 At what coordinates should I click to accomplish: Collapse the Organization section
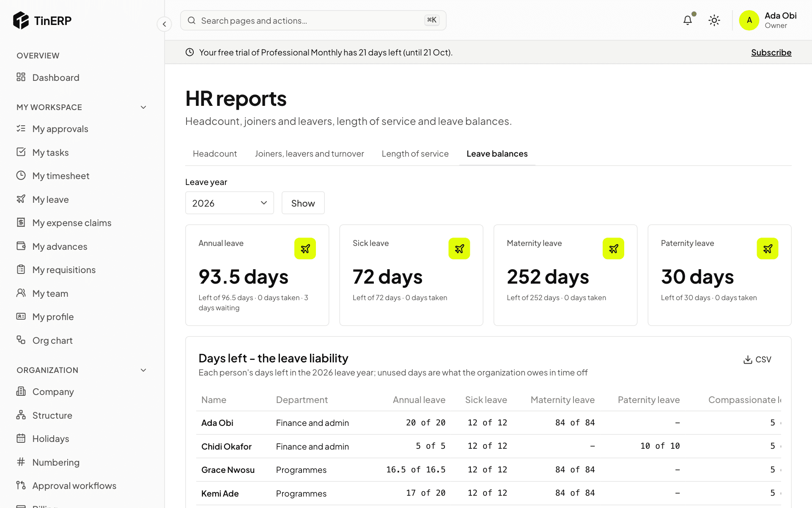click(x=143, y=370)
